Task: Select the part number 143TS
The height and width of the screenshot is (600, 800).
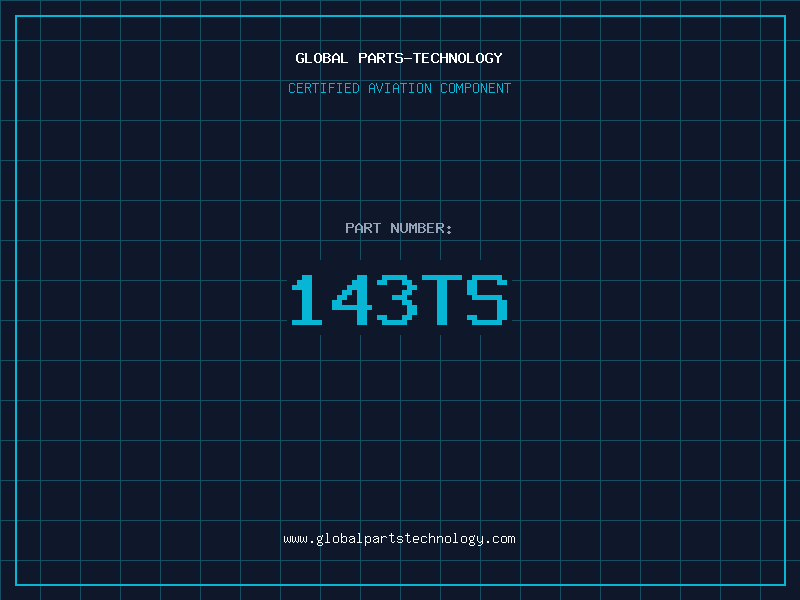Action: [399, 299]
